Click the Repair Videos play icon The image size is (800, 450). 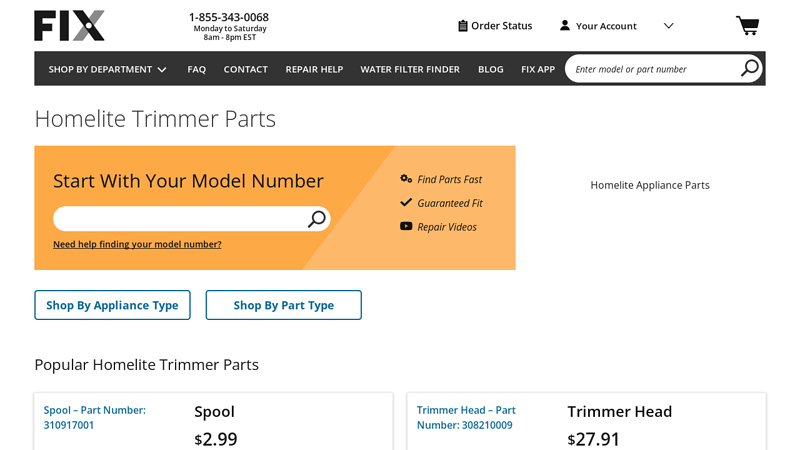406,226
